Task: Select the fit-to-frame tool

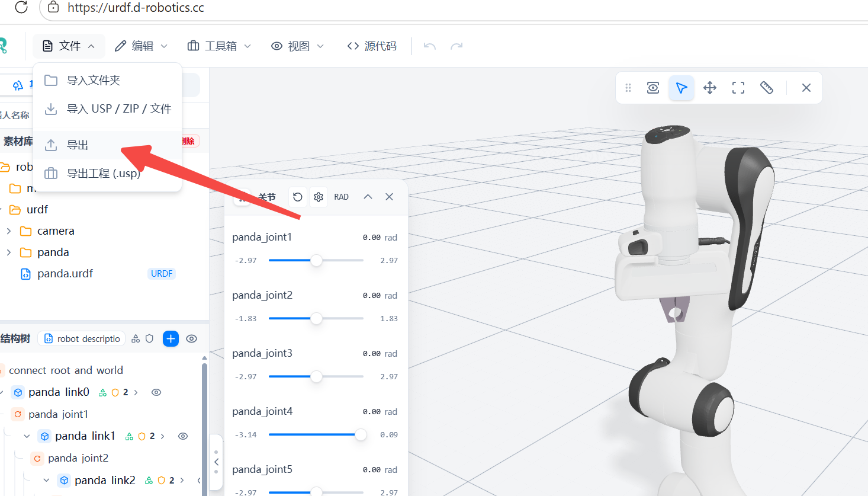Action: (x=738, y=88)
